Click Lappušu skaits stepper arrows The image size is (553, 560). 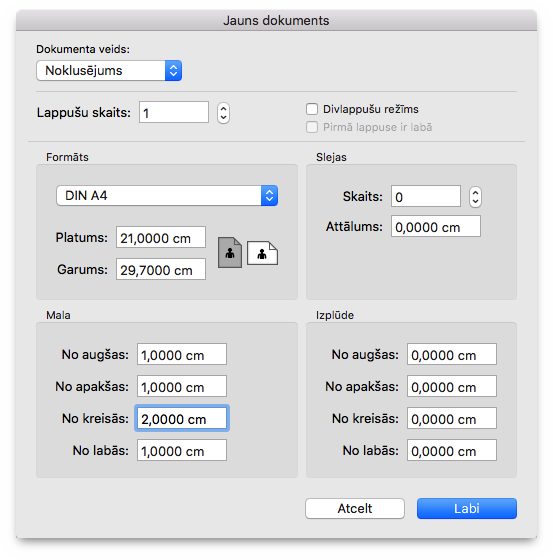223,113
